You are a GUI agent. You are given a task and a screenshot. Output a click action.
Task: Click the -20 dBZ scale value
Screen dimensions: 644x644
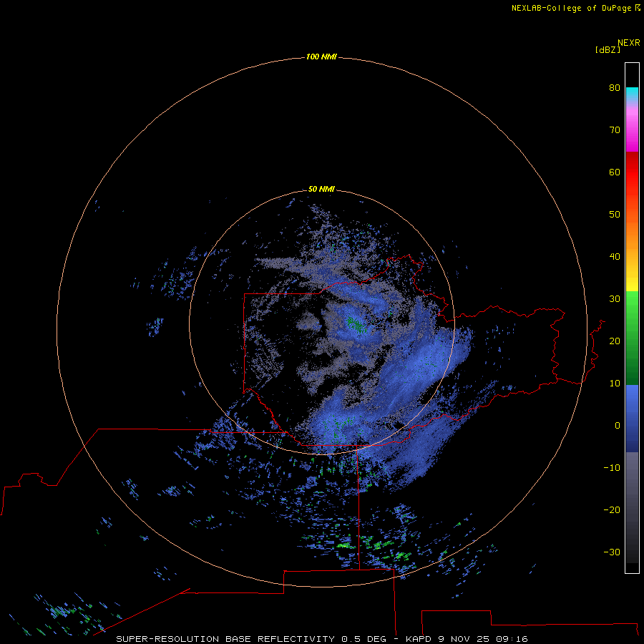point(612,509)
